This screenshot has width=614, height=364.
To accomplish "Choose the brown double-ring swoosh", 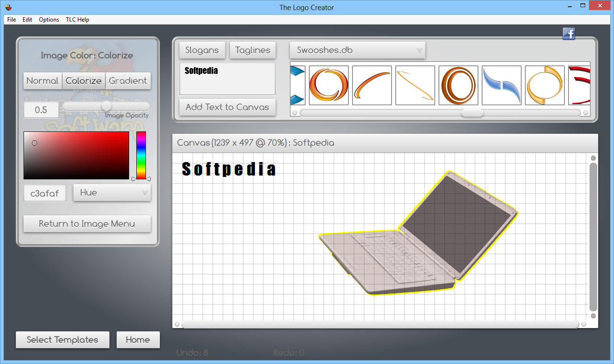I will [458, 85].
